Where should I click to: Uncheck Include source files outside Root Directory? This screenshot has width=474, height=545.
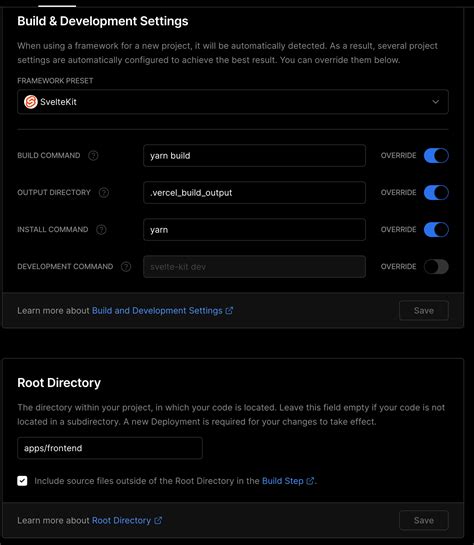(x=22, y=481)
